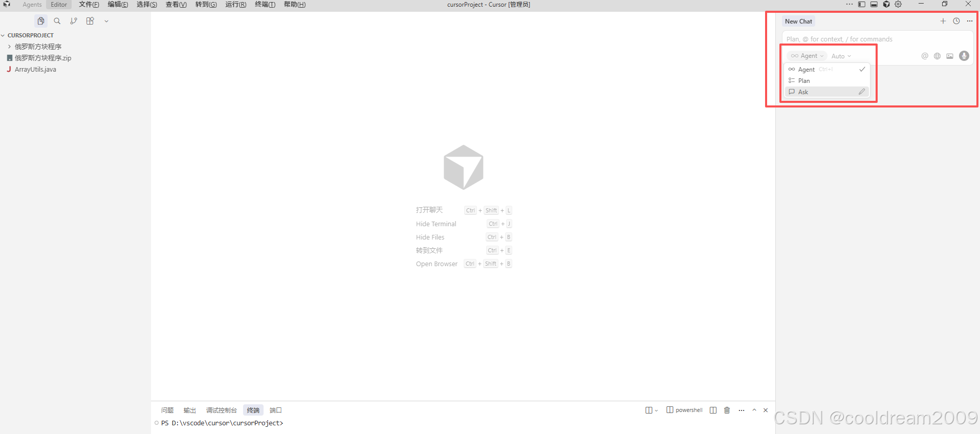This screenshot has height=434, width=980.
Task: Open the 编辑(E) menu
Action: 118,5
